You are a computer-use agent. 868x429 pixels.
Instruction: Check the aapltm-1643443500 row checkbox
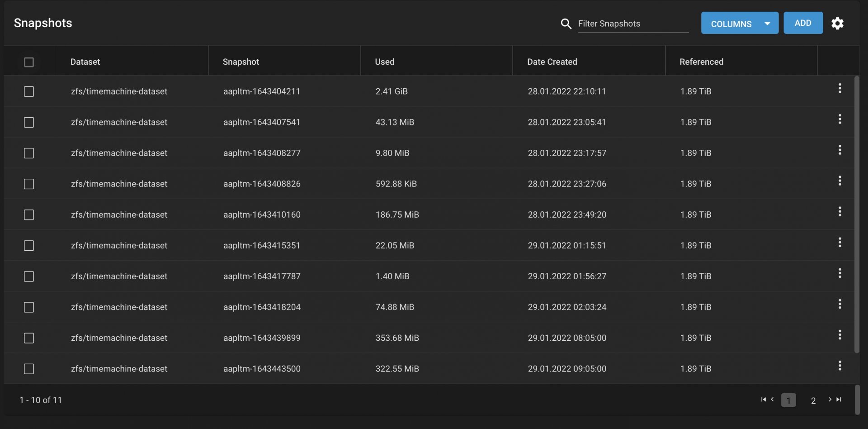pos(29,369)
